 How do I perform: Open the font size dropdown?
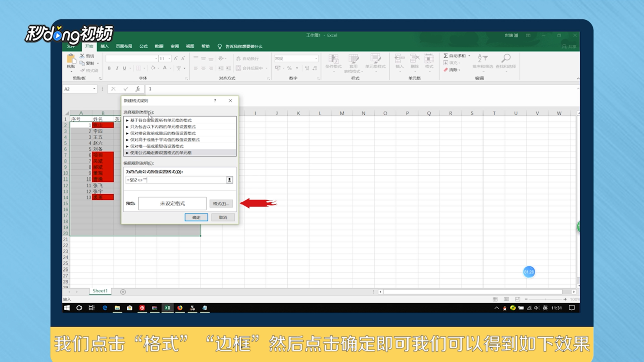tap(169, 59)
